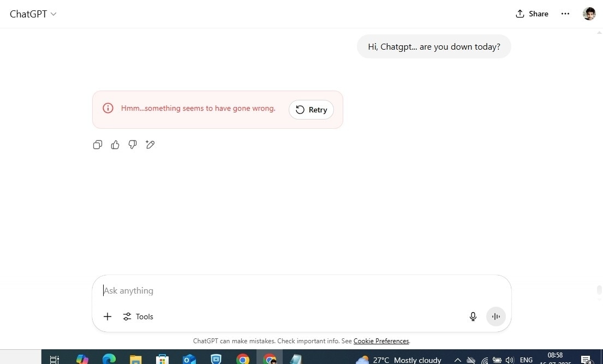
Task: Open the notification center icon
Action: pos(586,360)
